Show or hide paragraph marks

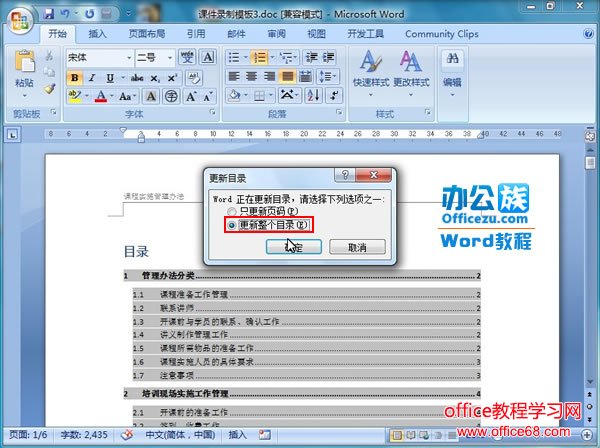coord(334,95)
